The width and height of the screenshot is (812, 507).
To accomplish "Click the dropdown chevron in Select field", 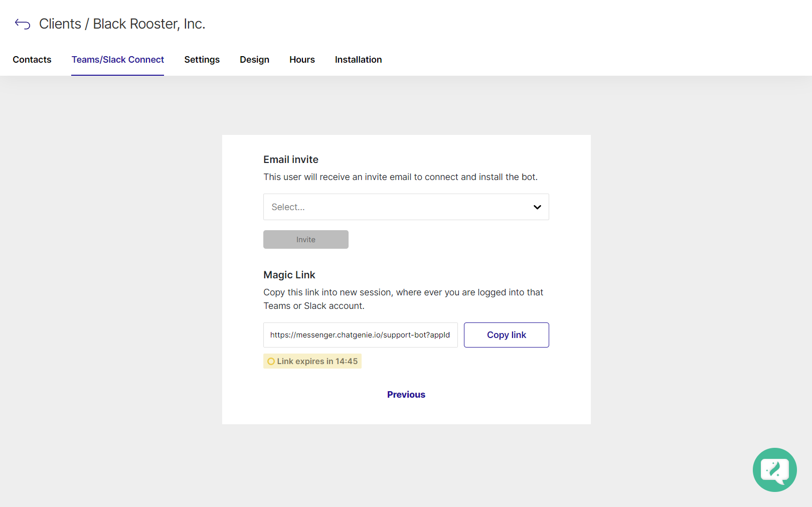I will click(537, 207).
